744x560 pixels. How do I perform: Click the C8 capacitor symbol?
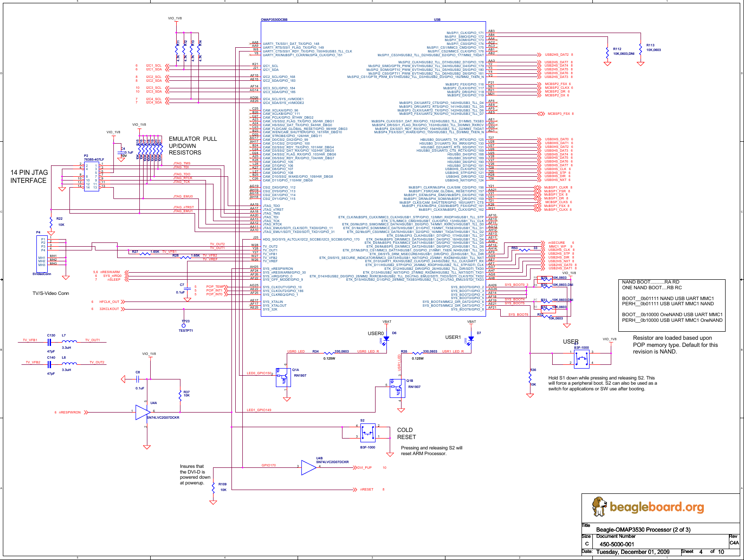point(137,379)
